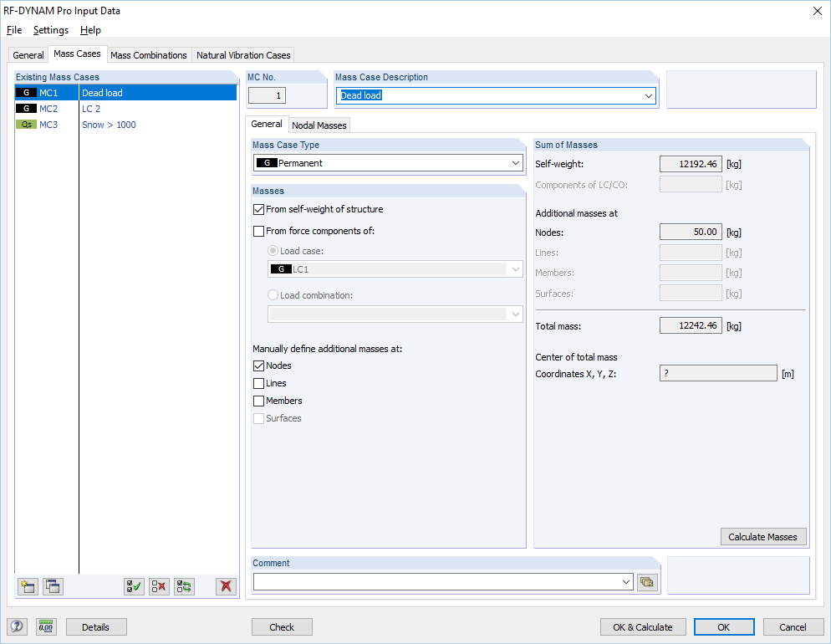This screenshot has height=644, width=831.
Task: Open Mass Case Type dropdown
Action: (x=516, y=163)
